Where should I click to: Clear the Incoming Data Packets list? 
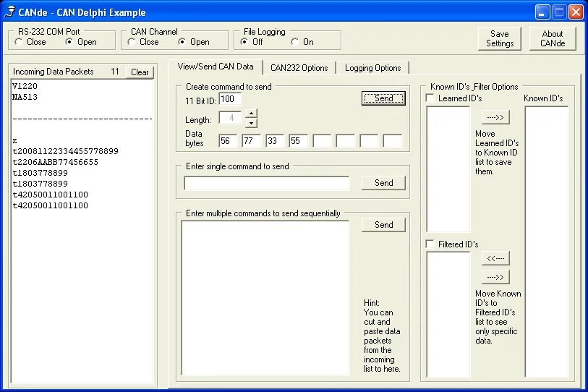[140, 72]
